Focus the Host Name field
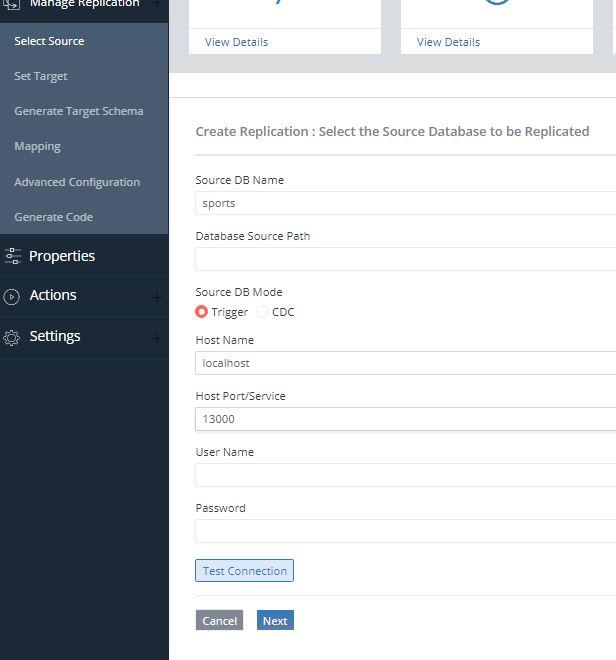616x660 pixels. pos(405,363)
